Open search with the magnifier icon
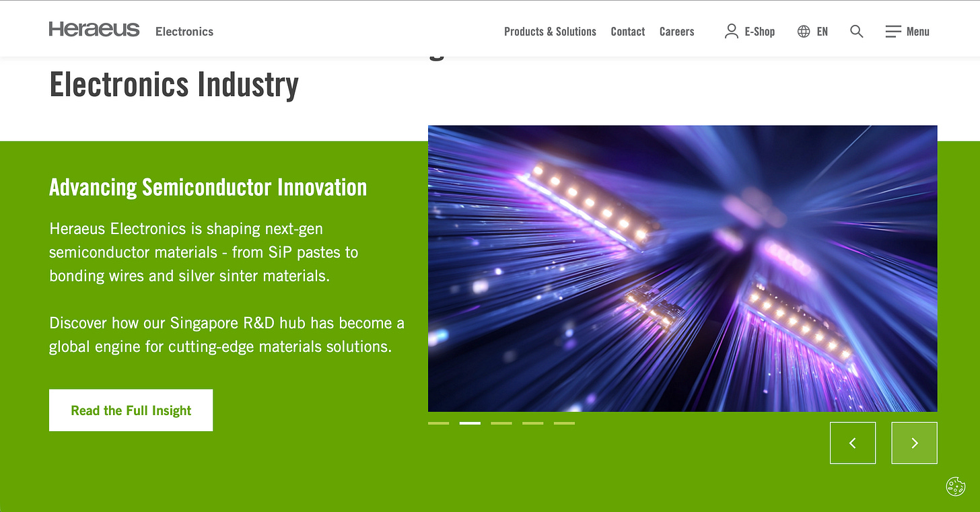 (x=856, y=31)
